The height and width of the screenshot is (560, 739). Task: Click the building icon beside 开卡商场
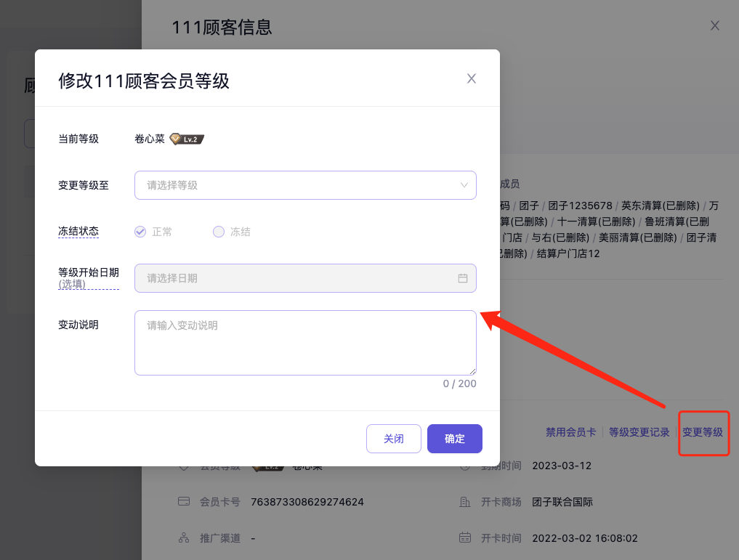click(465, 502)
